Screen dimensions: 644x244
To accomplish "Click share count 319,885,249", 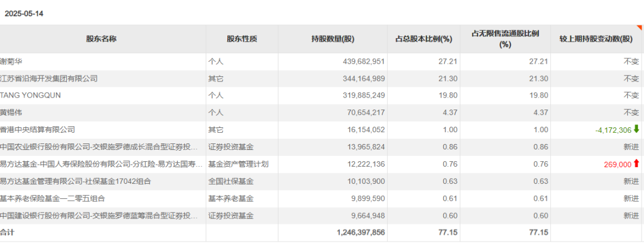I will click(364, 95).
